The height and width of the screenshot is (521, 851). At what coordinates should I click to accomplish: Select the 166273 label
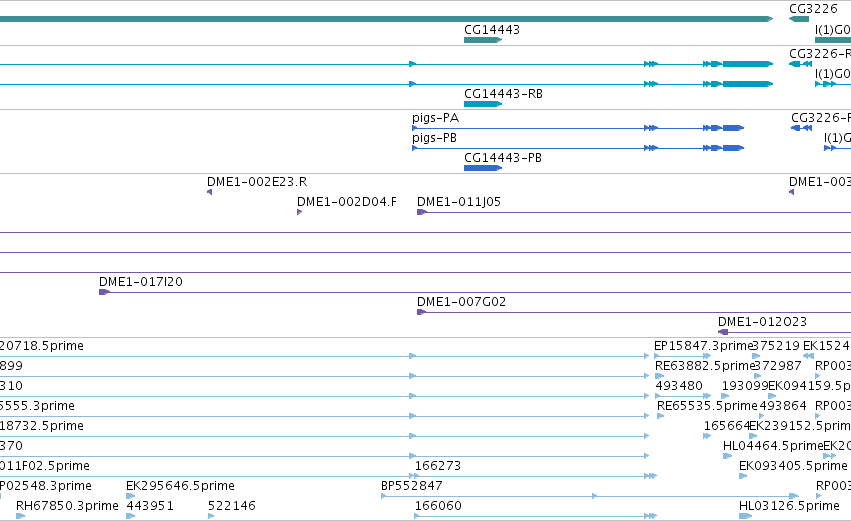[x=437, y=466]
